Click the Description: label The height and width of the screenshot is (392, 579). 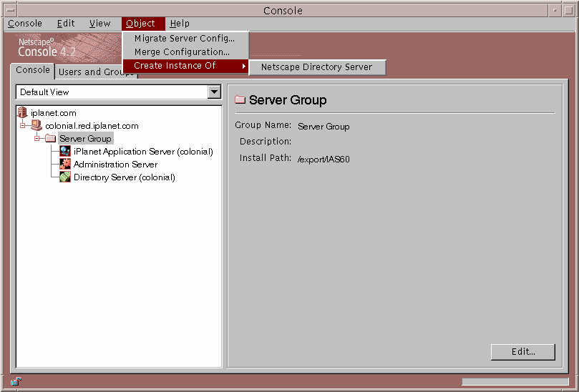click(266, 142)
